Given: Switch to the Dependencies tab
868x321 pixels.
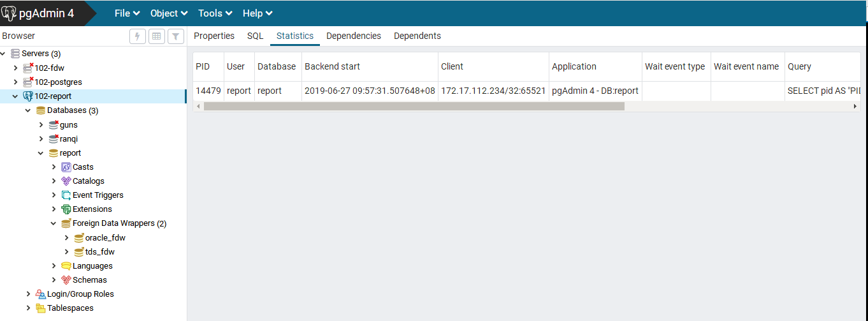Looking at the screenshot, I should 353,36.
